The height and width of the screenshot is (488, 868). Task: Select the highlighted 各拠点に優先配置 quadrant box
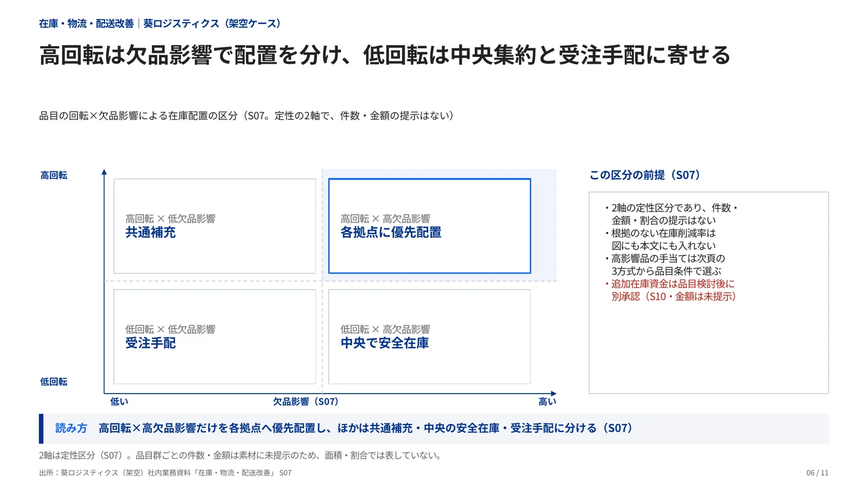coord(430,226)
